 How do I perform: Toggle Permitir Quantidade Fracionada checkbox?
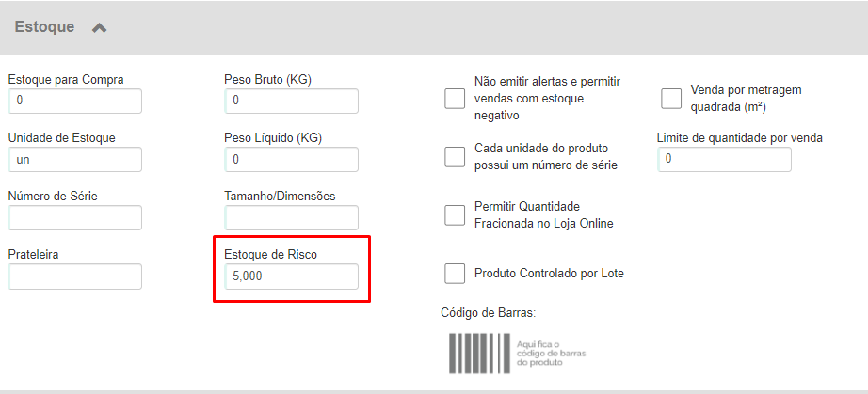pyautogui.click(x=455, y=215)
